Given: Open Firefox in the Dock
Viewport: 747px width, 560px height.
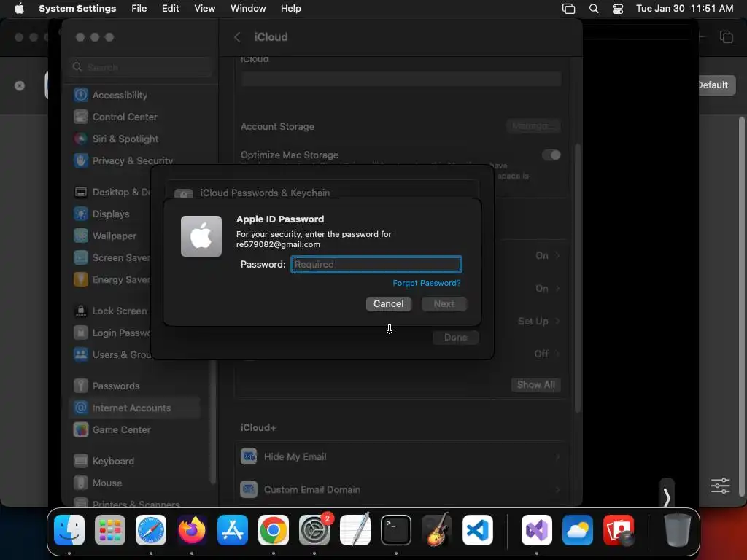Looking at the screenshot, I should 192,530.
